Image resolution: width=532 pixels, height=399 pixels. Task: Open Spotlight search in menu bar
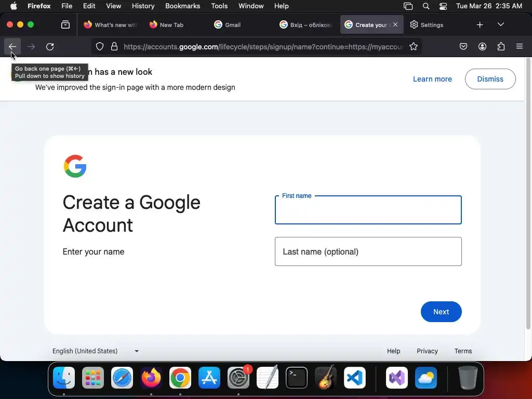pyautogui.click(x=426, y=6)
